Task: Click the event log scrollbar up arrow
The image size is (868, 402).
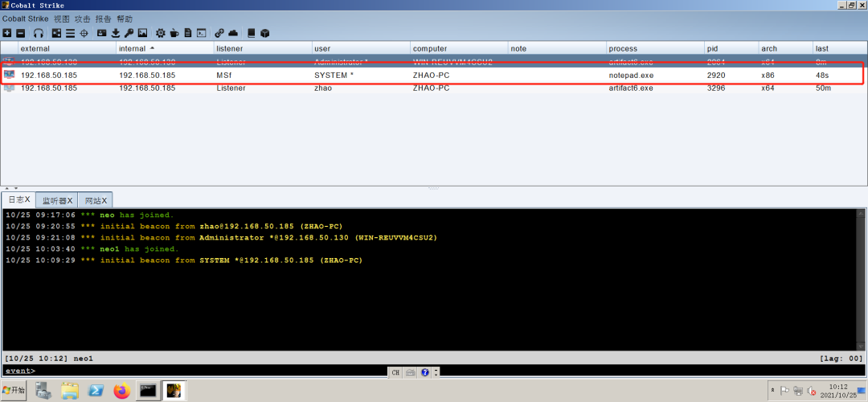Action: tap(861, 213)
